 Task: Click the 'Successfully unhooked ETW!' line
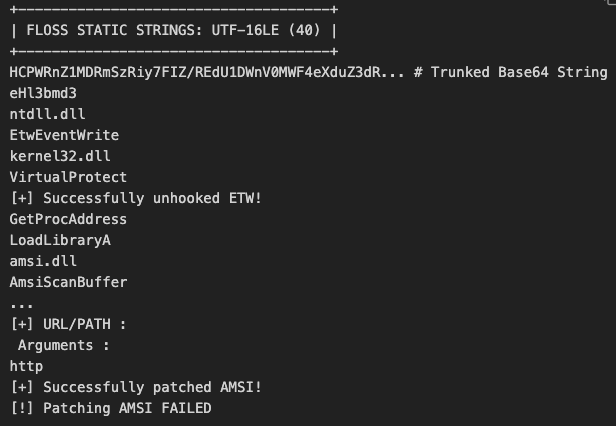(x=136, y=198)
